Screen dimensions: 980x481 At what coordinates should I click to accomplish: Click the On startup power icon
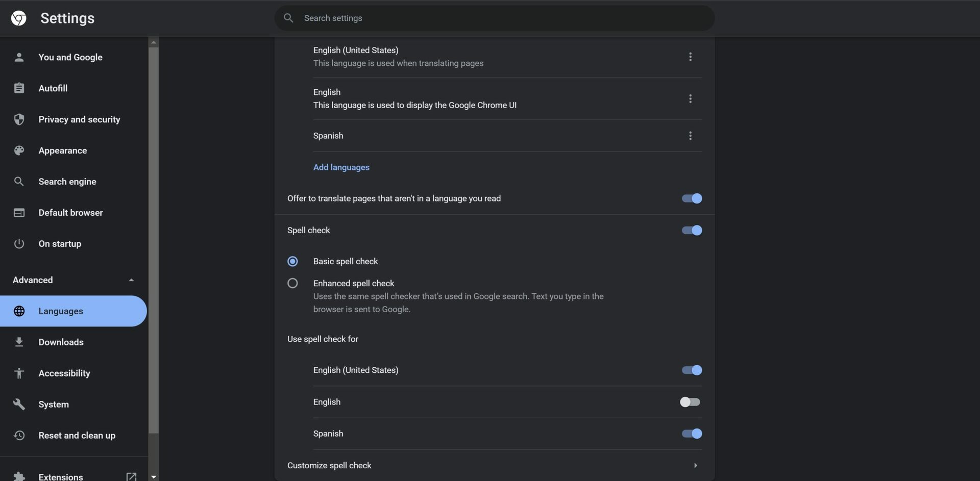point(19,244)
